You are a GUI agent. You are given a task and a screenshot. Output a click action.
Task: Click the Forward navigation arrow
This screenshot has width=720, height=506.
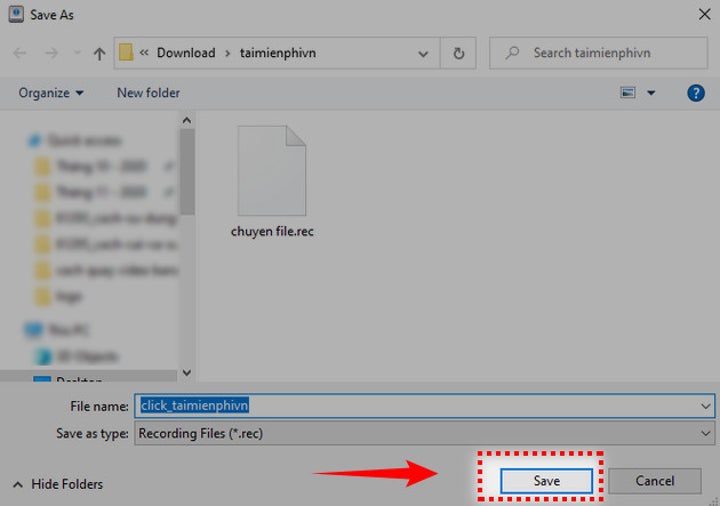[49, 53]
